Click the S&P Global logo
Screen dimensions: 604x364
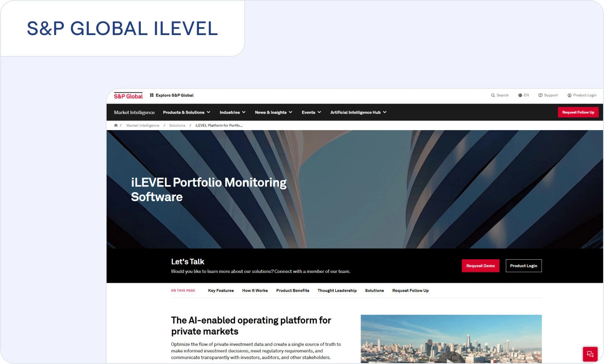pos(128,95)
